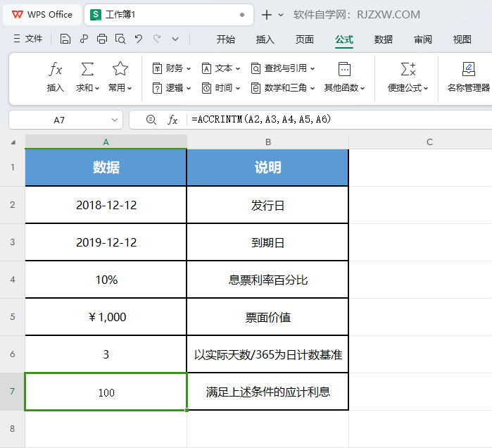Select row 4 header
This screenshot has width=492, height=448.
click(x=12, y=280)
